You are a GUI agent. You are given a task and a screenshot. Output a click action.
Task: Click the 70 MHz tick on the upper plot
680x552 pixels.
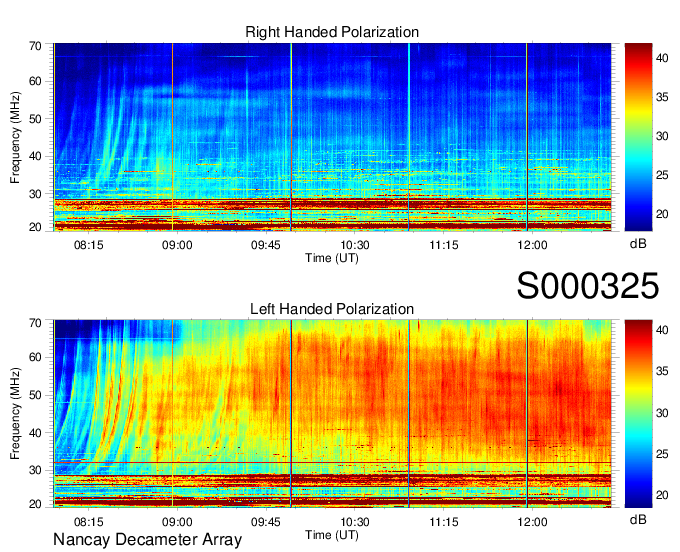tap(35, 46)
